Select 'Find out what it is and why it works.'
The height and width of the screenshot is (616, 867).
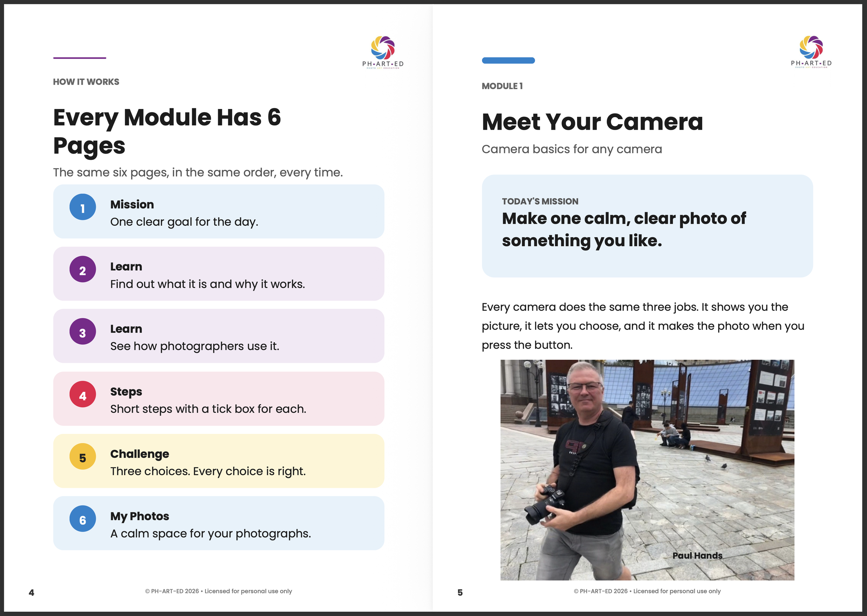[207, 284]
